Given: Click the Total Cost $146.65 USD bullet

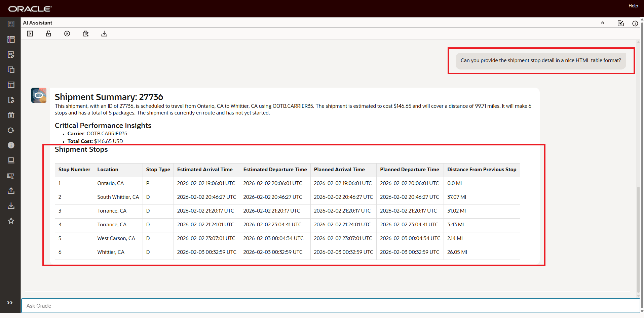Looking at the screenshot, I should coord(95,141).
